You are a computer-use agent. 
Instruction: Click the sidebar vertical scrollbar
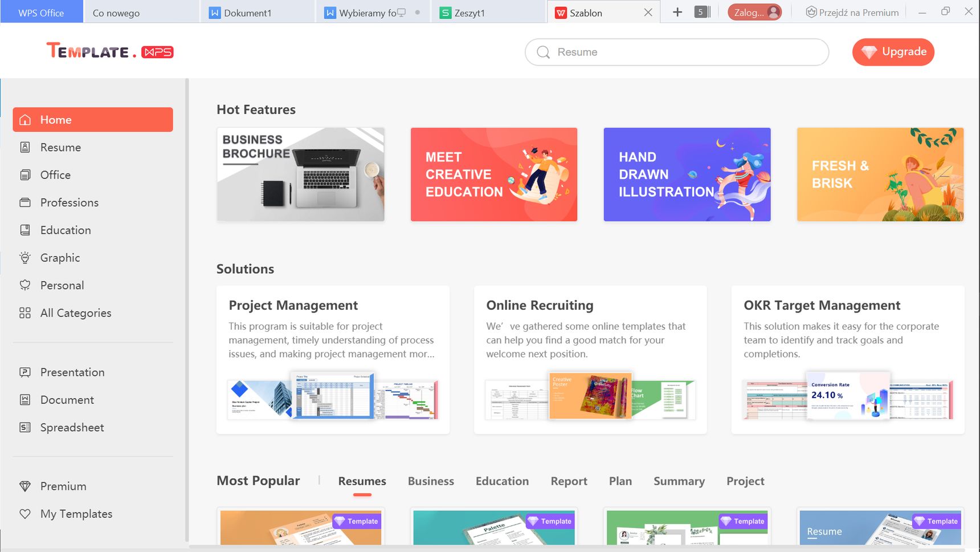(x=187, y=311)
